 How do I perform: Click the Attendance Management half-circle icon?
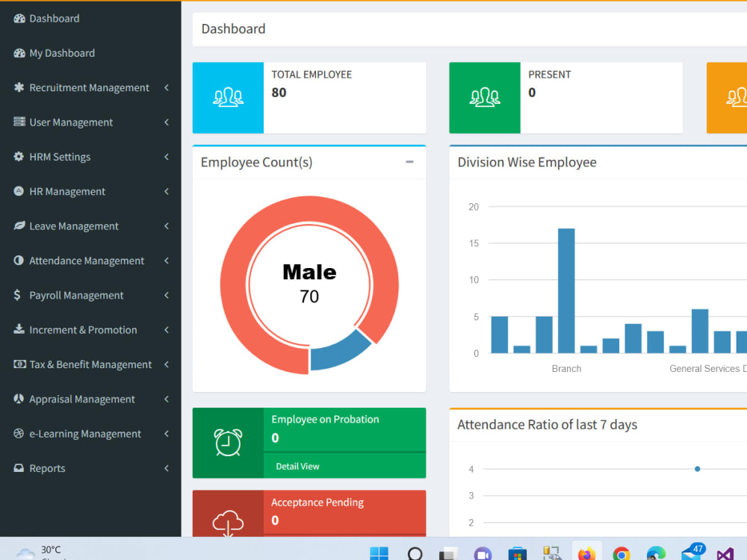19,261
